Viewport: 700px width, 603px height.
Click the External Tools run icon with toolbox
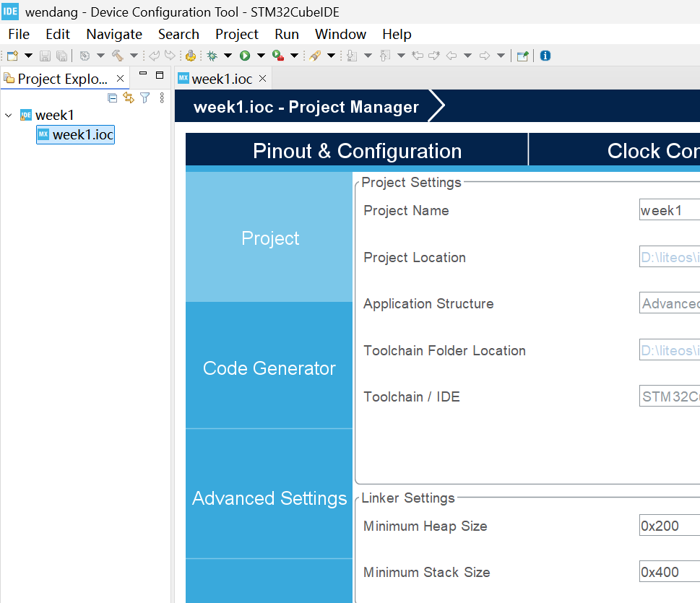[x=278, y=56]
